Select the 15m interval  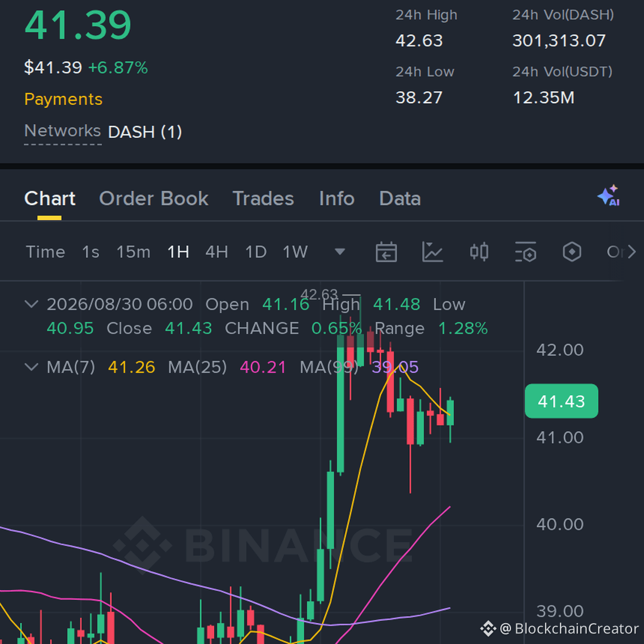point(134,252)
